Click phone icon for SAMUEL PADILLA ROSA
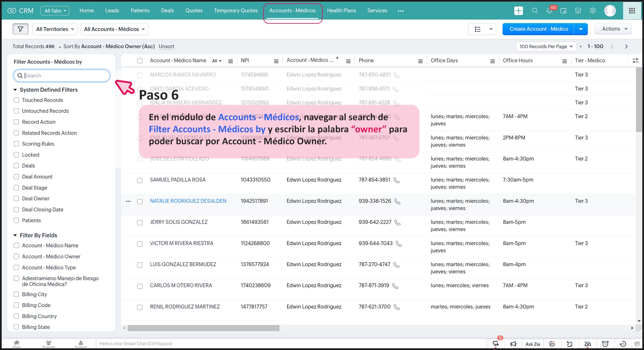644x350 pixels. point(396,180)
